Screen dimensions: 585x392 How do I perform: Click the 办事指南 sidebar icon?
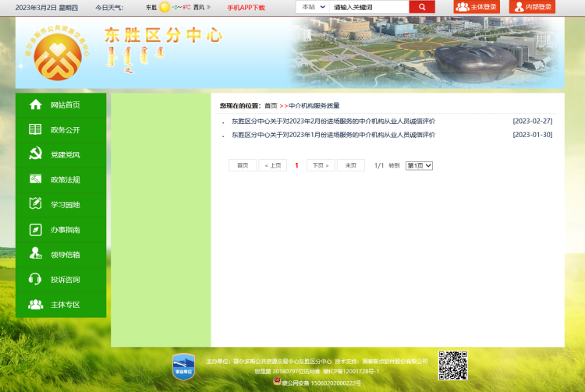35,230
